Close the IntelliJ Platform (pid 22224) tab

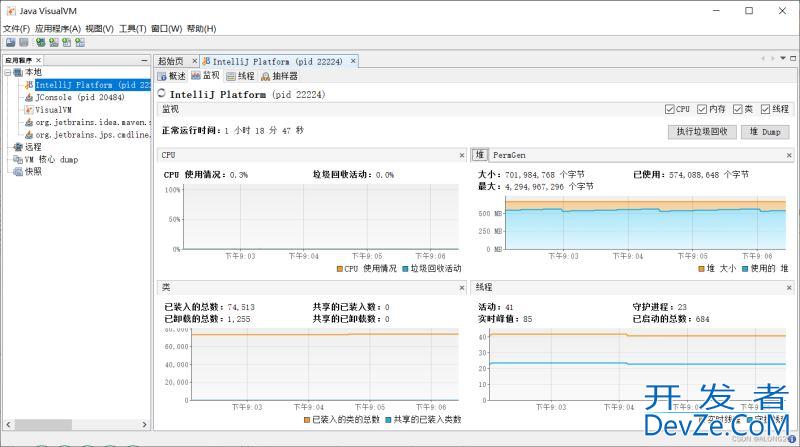point(353,61)
